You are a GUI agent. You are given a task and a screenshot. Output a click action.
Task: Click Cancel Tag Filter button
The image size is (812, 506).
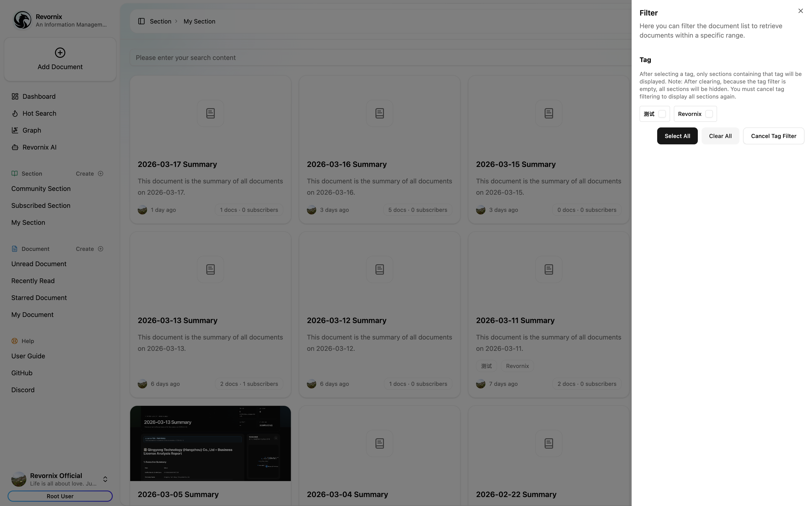tap(773, 136)
